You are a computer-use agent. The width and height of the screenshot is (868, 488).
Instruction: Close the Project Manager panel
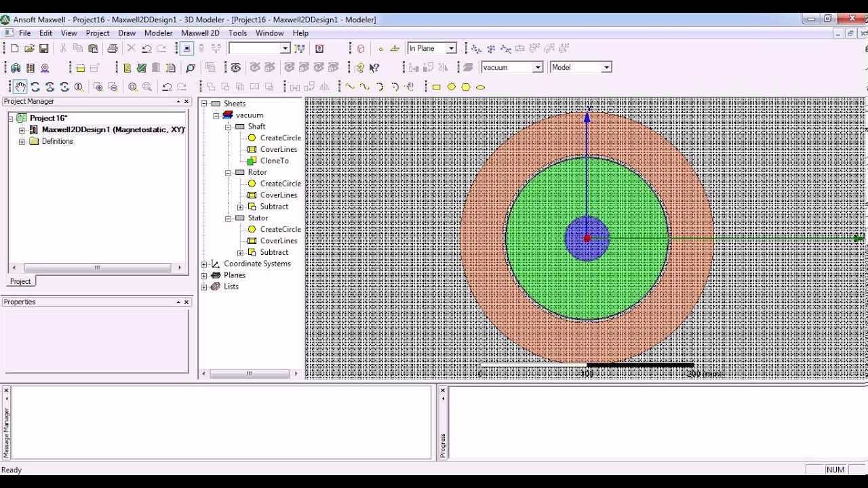point(186,102)
